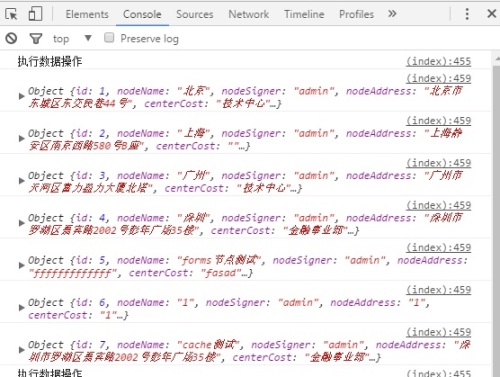The width and height of the screenshot is (500, 377).
Task: Click the "forms节点测试" nodeName value
Action: (x=218, y=260)
